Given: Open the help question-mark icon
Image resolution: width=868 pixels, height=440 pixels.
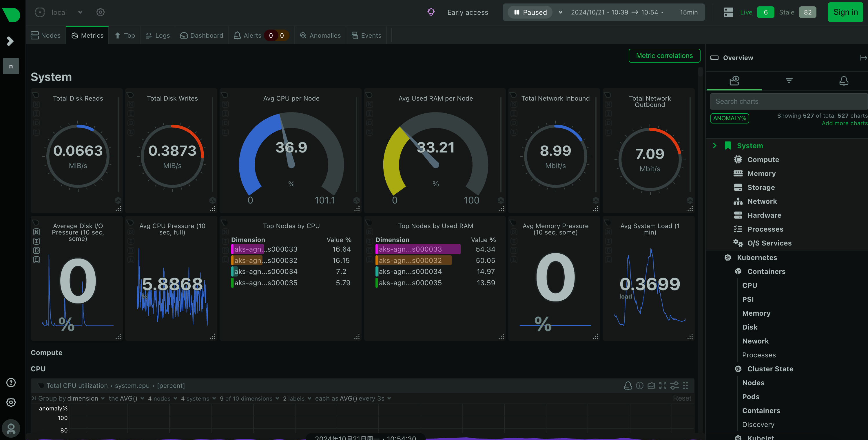Looking at the screenshot, I should click(11, 382).
